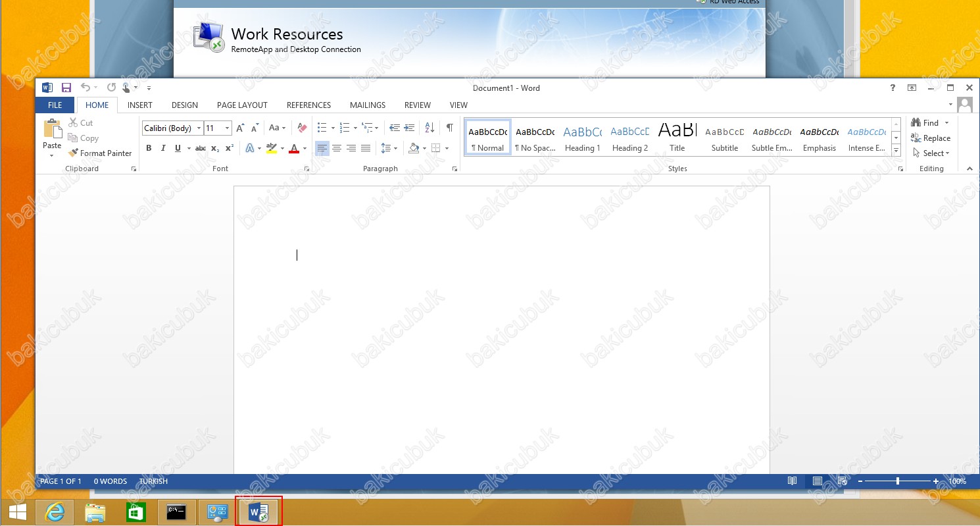Click the 0 WORDS count in status bar

[x=110, y=481]
